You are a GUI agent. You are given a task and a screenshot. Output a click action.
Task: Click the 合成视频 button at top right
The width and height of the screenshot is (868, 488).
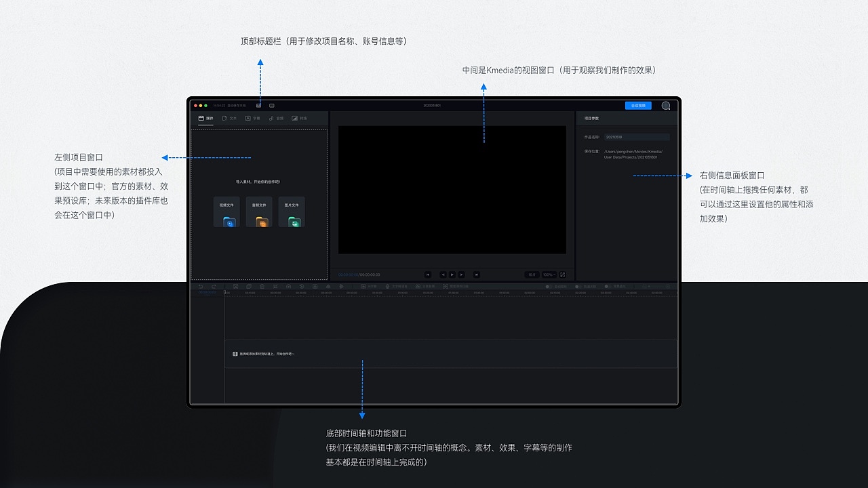coord(637,106)
